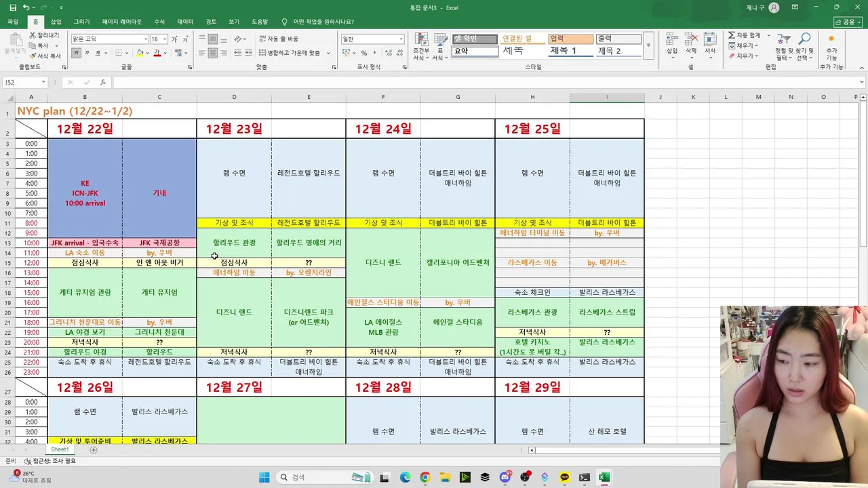
Task: Toggle bottom vertical alignment
Action: (x=223, y=39)
